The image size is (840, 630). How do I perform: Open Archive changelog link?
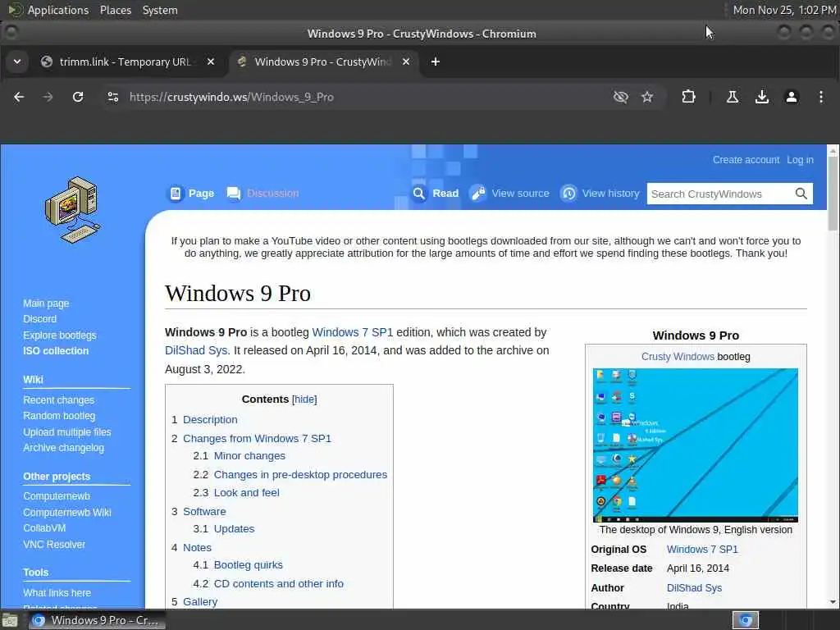coord(63,448)
